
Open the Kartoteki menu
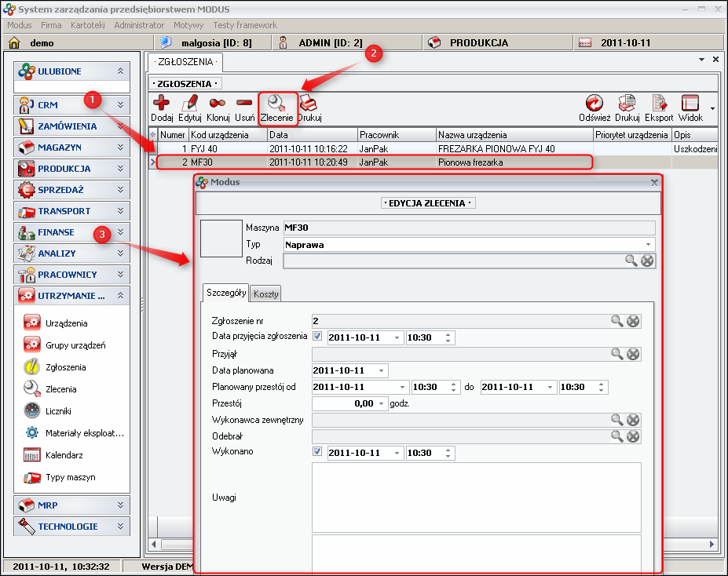tap(88, 25)
